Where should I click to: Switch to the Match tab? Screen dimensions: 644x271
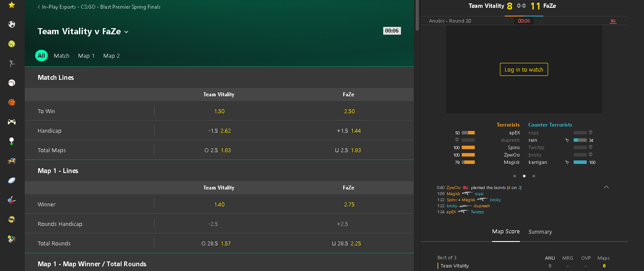pos(62,56)
